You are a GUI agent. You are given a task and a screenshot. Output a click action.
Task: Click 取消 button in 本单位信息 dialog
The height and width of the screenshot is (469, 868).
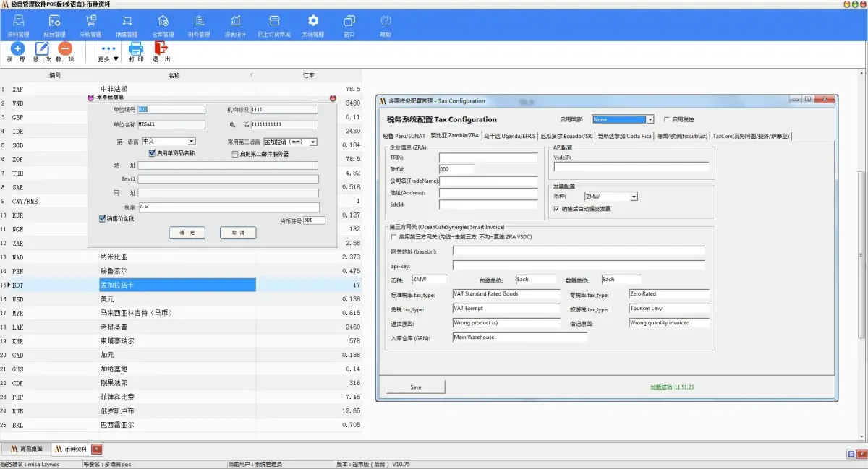(x=238, y=233)
